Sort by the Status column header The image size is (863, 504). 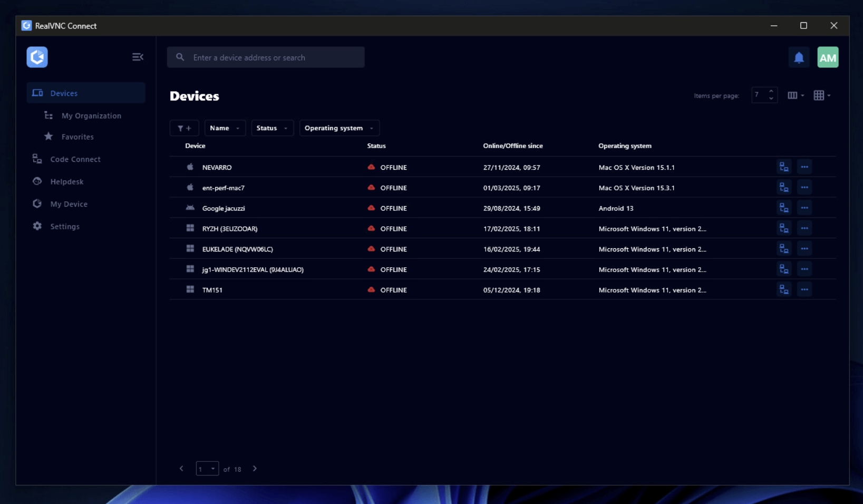(x=376, y=146)
